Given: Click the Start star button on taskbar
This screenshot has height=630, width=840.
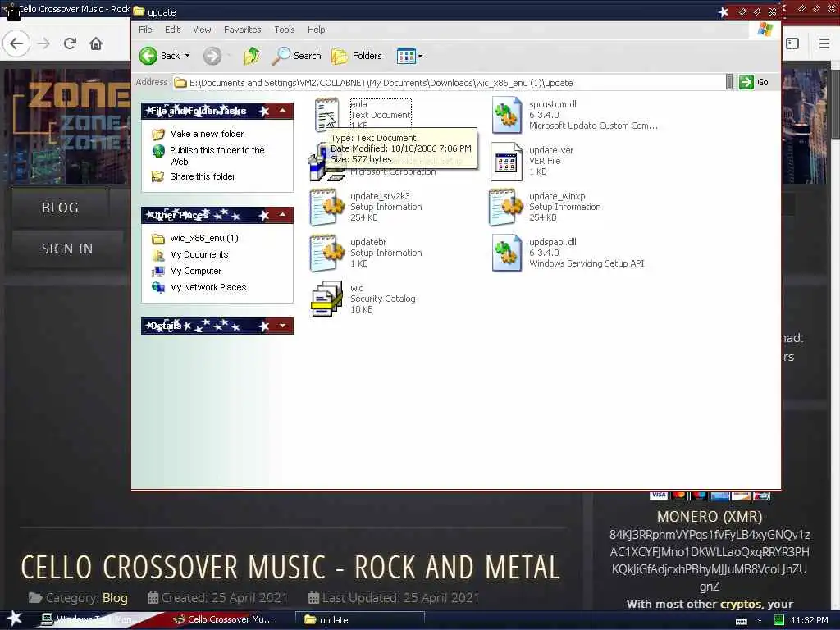Looking at the screenshot, I should pos(13,619).
